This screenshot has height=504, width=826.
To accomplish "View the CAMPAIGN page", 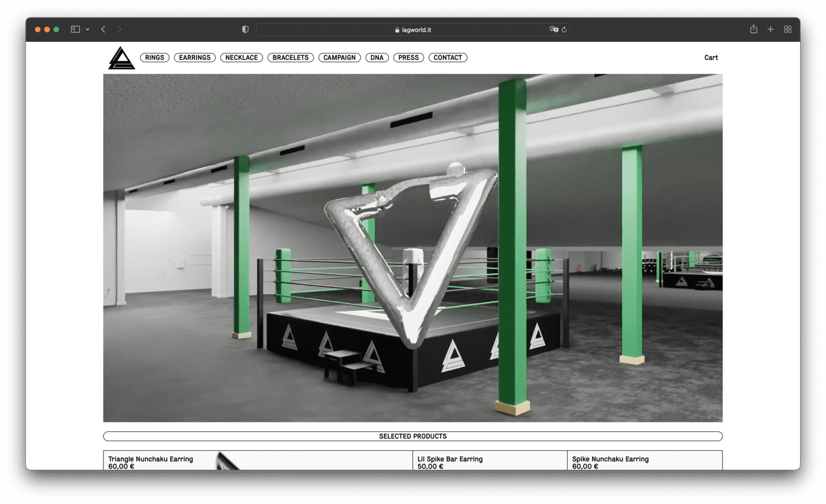I will [x=339, y=58].
